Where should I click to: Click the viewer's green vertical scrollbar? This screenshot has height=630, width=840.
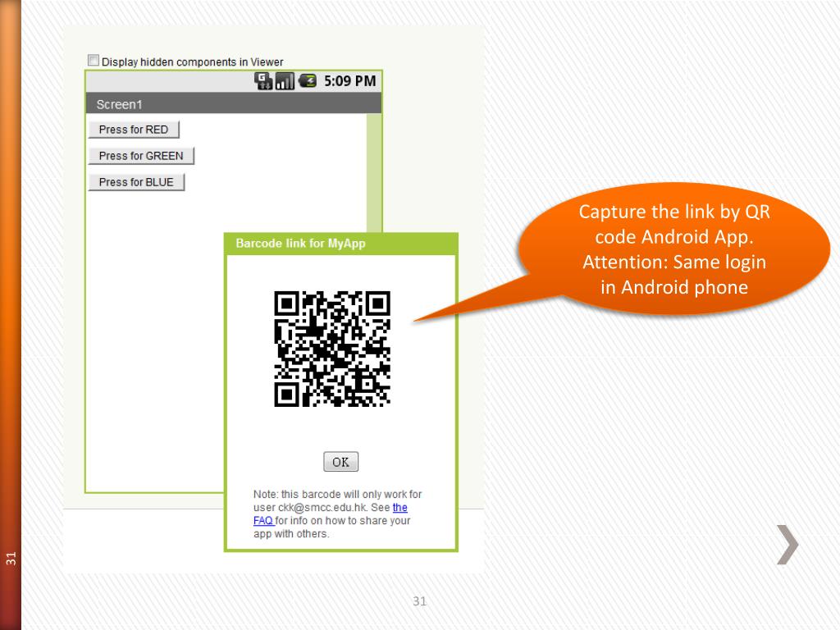point(374,172)
